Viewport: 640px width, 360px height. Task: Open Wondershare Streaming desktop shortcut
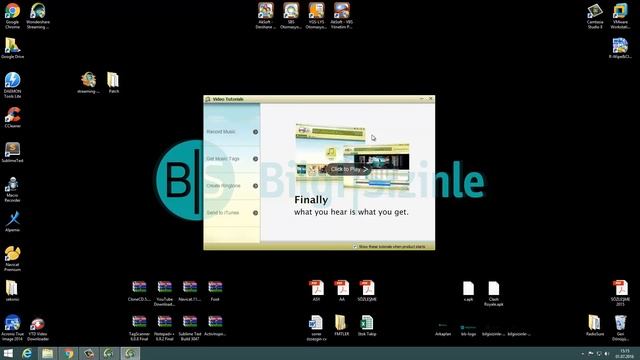click(x=38, y=16)
